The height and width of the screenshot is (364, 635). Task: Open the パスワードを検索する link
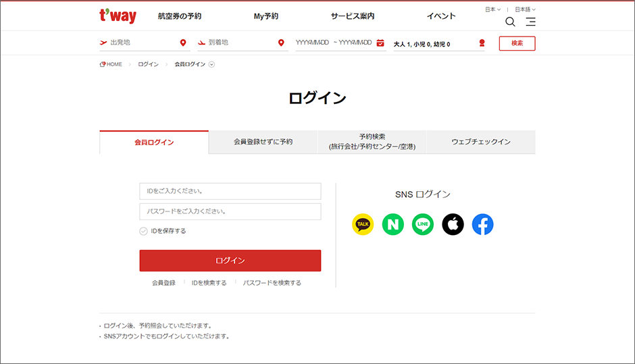[272, 283]
